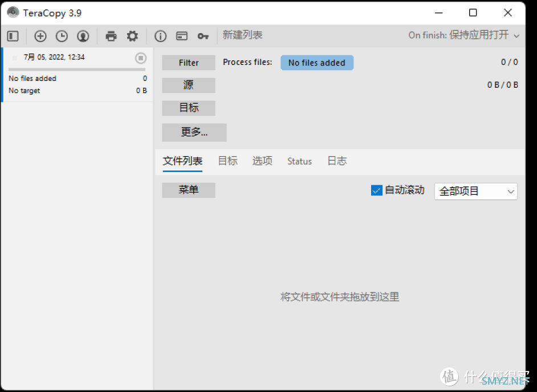Open settings with the gear icon

click(x=132, y=36)
